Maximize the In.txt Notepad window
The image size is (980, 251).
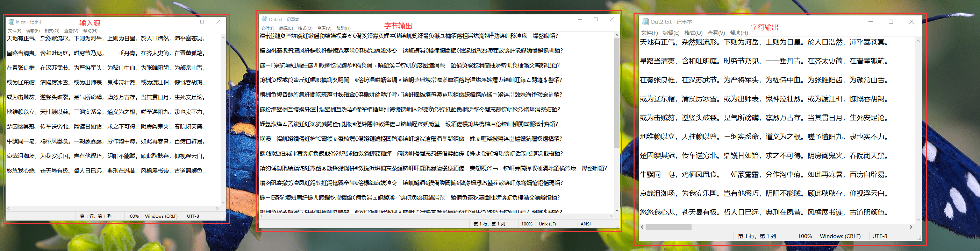coord(202,22)
